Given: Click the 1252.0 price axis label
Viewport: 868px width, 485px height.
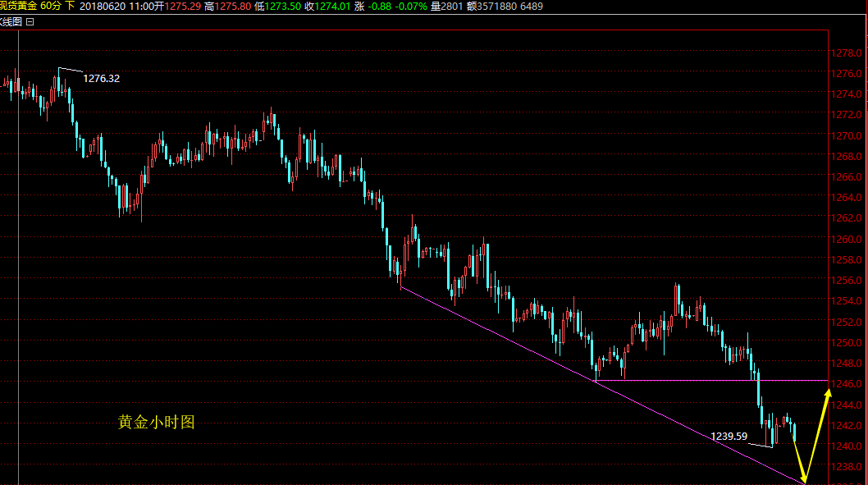Looking at the screenshot, I should (x=847, y=322).
